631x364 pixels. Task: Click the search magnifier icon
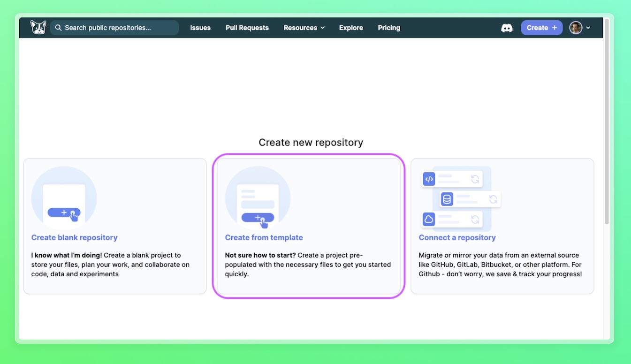(58, 28)
